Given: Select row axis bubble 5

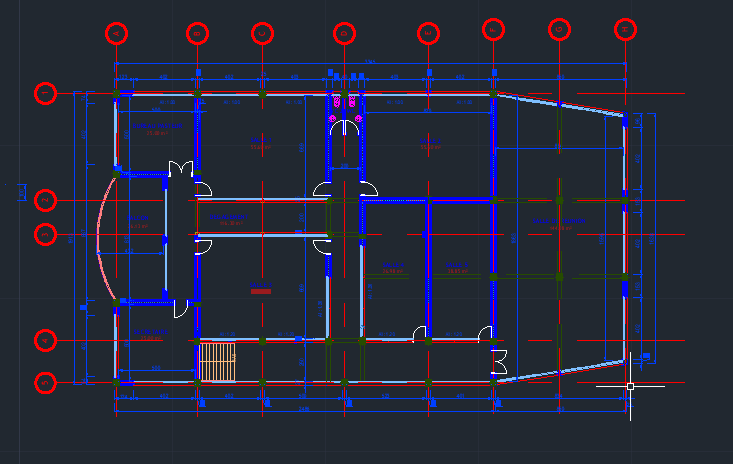Looking at the screenshot, I should point(45,383).
